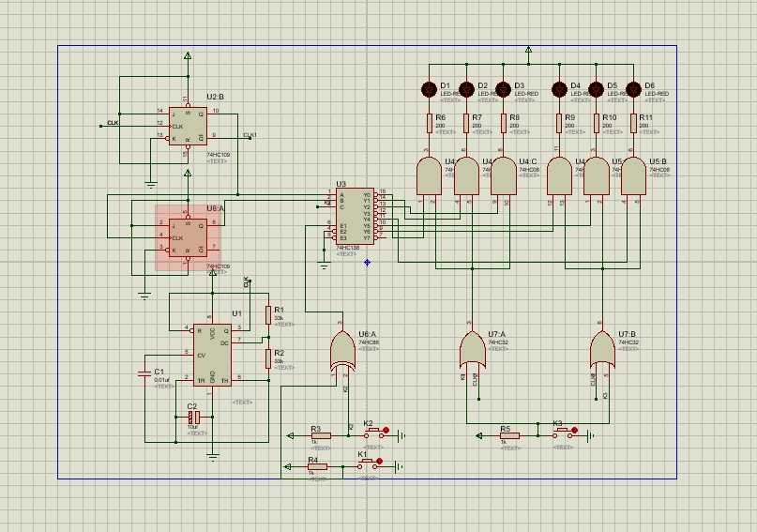This screenshot has height=532, width=757.
Task: Select resistor R3 1k symbol
Action: click(321, 435)
